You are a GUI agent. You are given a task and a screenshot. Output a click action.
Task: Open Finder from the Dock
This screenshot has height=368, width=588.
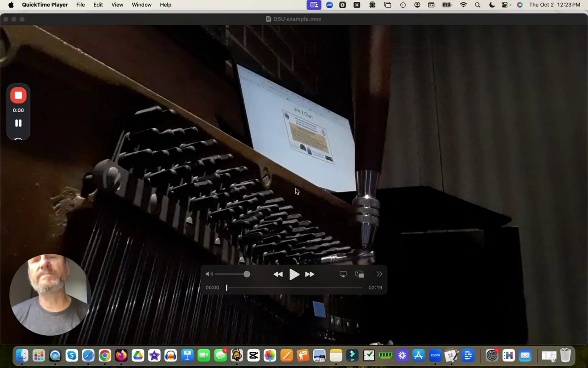click(22, 355)
